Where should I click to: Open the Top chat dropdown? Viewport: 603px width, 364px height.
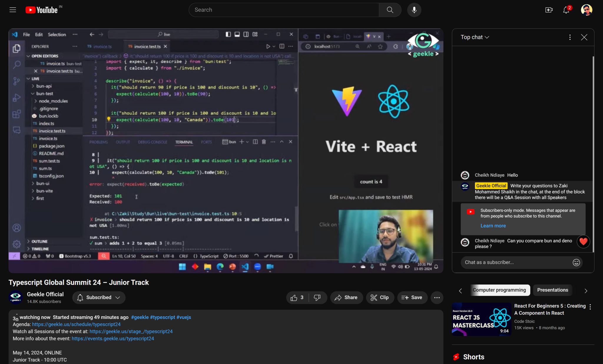coord(474,37)
